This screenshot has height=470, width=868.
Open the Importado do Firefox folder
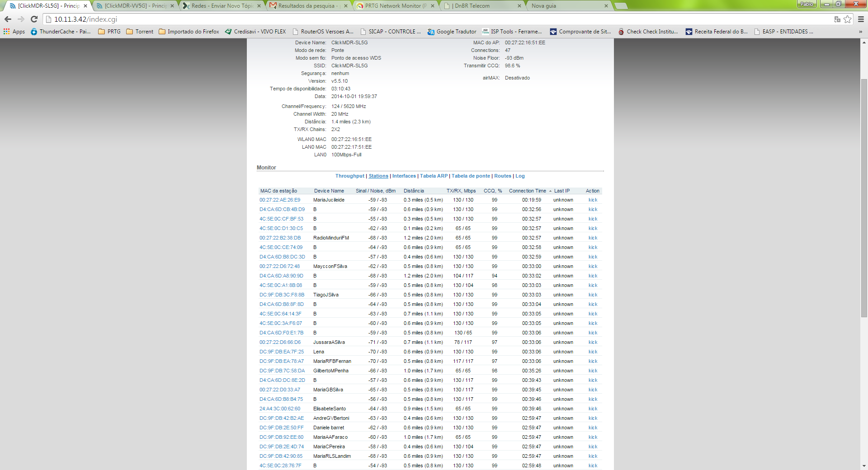coord(189,32)
